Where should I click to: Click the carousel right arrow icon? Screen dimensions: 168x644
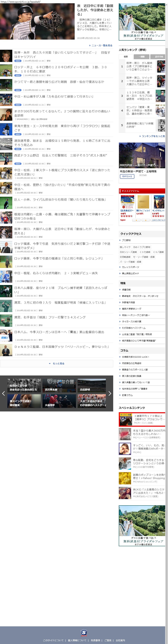click(110, 393)
